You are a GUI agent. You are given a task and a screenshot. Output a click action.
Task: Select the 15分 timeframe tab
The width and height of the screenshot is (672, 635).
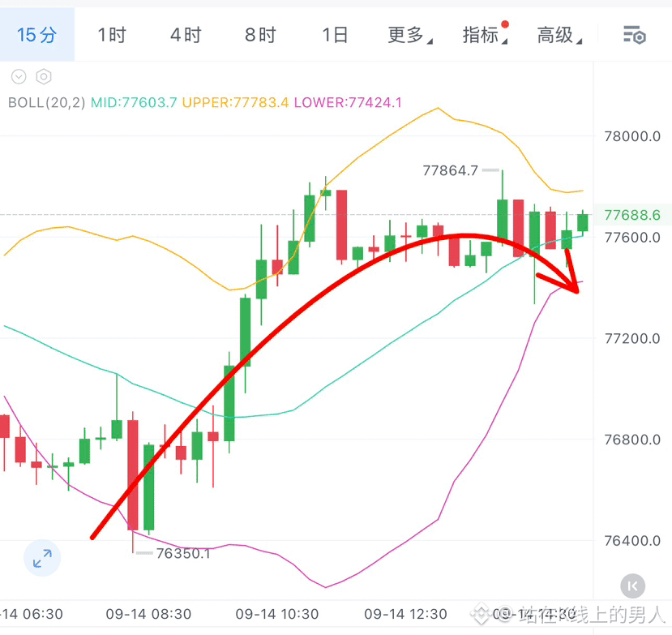click(x=36, y=35)
